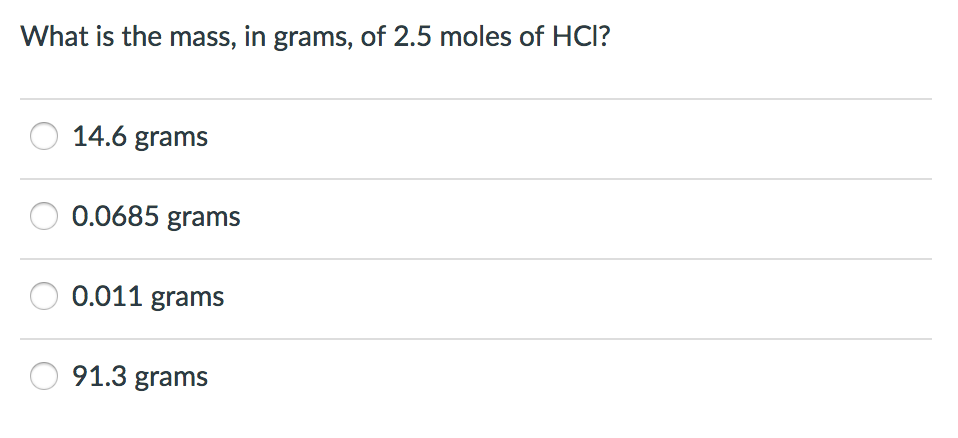Click the number "0.0685" in second option
This screenshot has width=958, height=438.
click(x=116, y=216)
